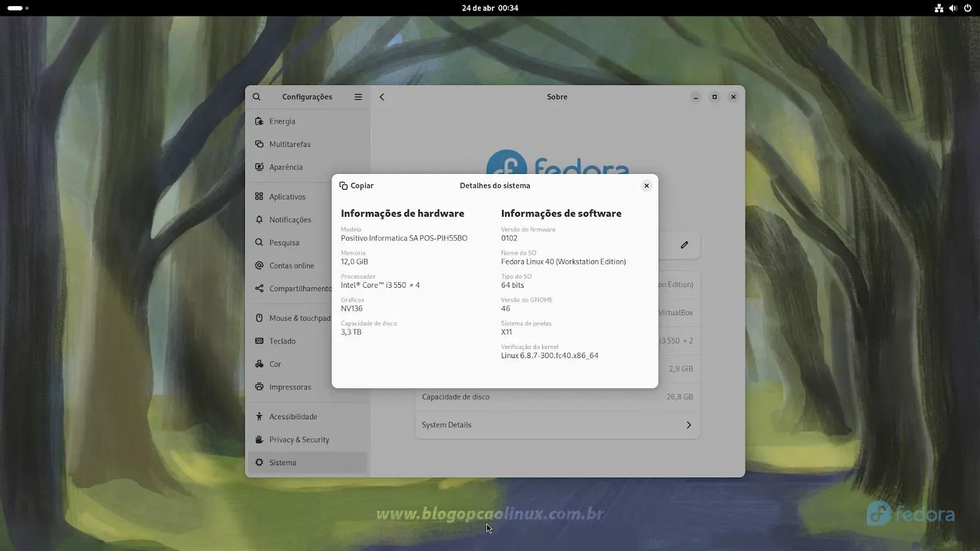
Task: Open the clock showing 24 de abr 00:34
Action: pos(490,8)
